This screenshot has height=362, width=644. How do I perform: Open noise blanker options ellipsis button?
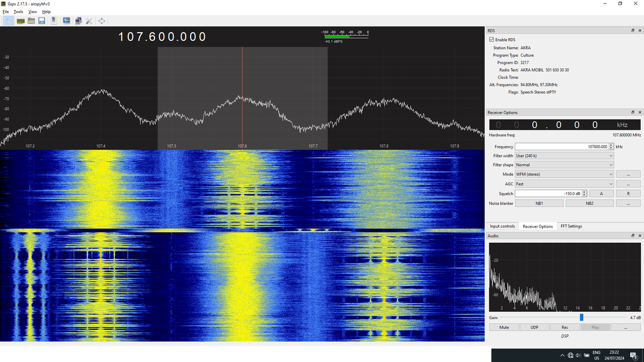[628, 203]
